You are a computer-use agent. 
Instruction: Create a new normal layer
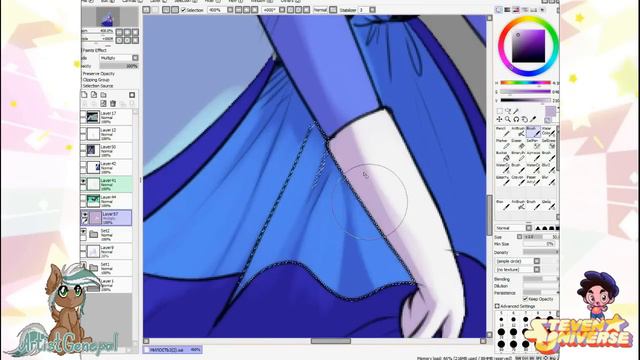click(84, 95)
